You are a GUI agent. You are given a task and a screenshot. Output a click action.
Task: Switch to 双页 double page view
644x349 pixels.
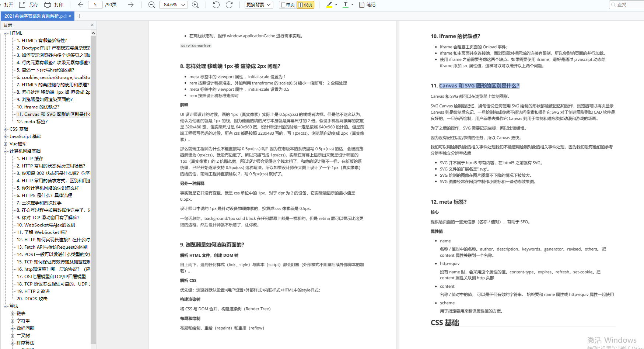pyautogui.click(x=305, y=5)
